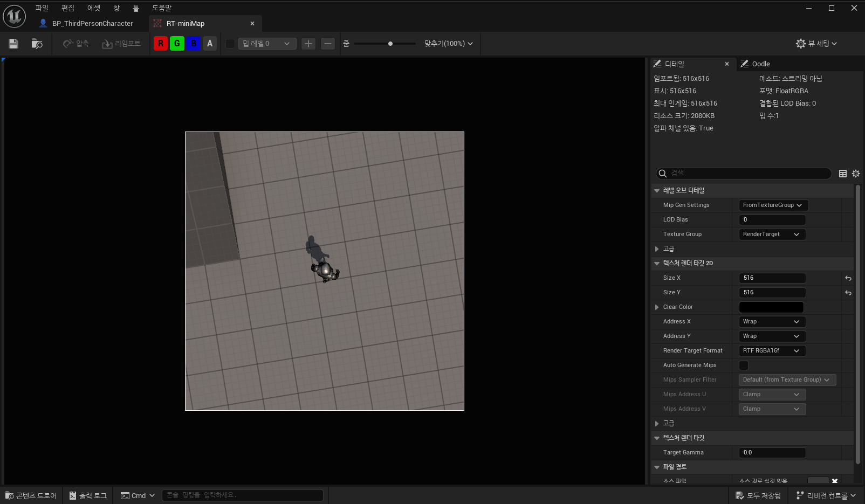Expand the 고급 section above 텍스처 렌더 타깃 2D
Image resolution: width=865 pixels, height=504 pixels.
657,249
